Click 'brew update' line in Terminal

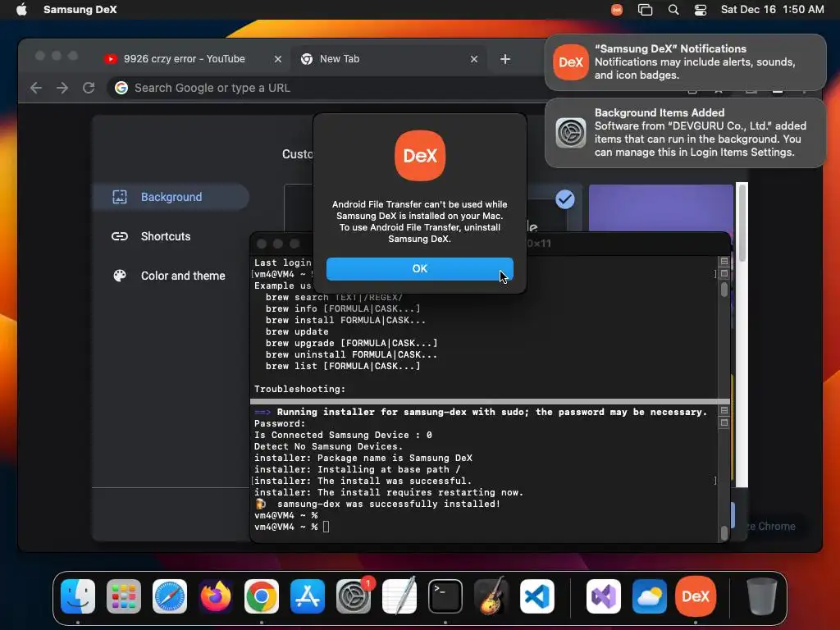click(x=297, y=331)
